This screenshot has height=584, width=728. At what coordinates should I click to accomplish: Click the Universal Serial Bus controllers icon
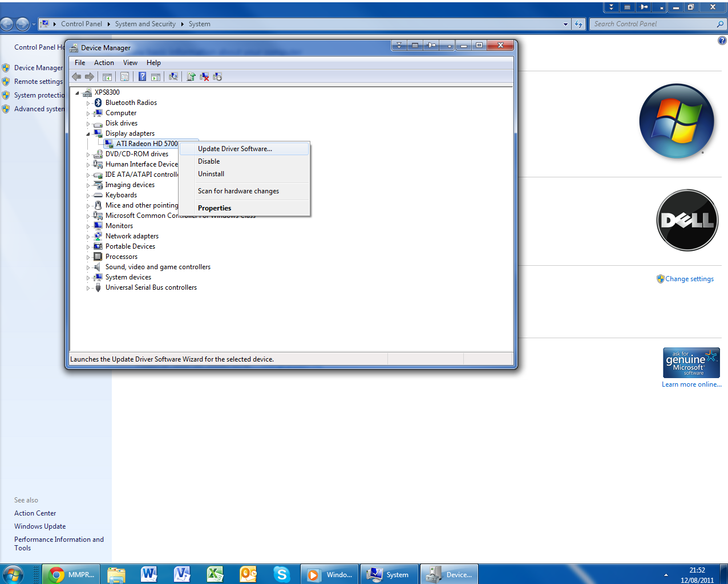point(98,287)
